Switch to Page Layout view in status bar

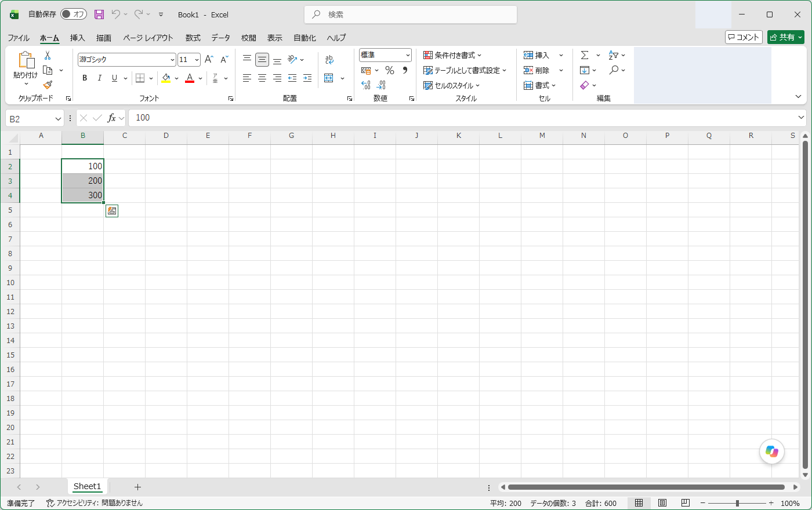(x=662, y=503)
